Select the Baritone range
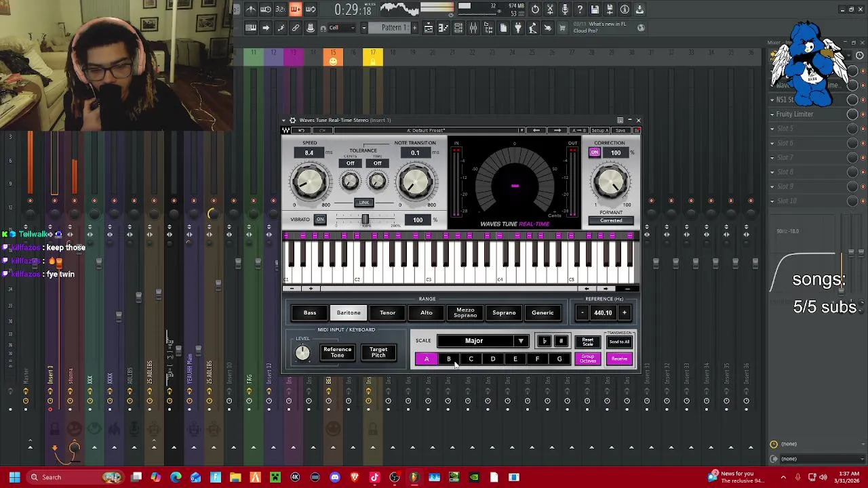The image size is (868, 488). click(x=349, y=312)
